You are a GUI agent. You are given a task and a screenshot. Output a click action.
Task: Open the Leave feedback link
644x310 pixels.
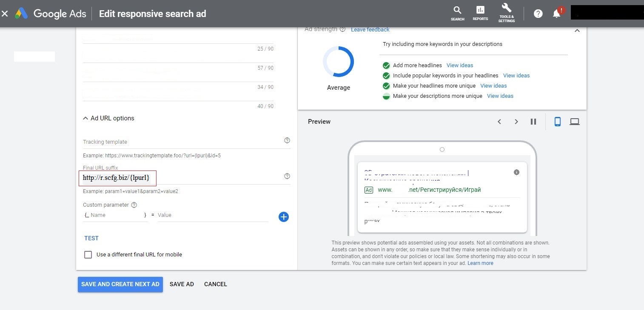pyautogui.click(x=370, y=29)
